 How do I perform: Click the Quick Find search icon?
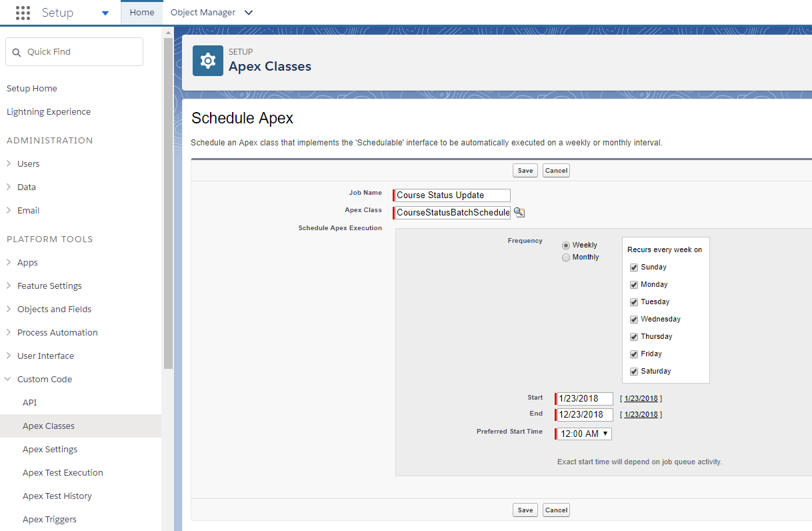point(17,52)
